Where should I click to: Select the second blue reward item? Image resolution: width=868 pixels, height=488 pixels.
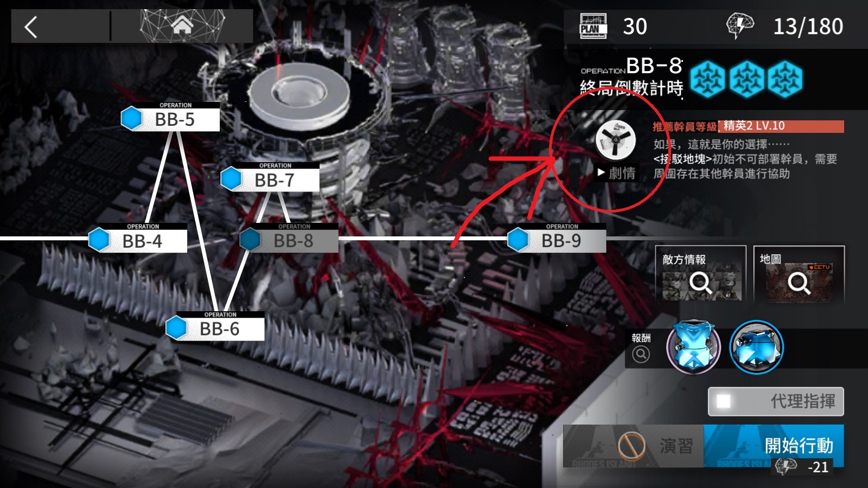point(756,346)
